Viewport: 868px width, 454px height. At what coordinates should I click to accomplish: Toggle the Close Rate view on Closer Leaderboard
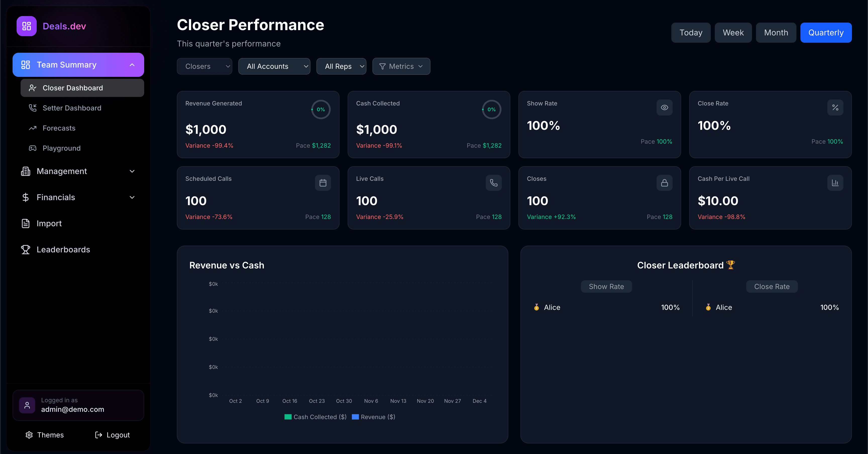click(x=772, y=286)
